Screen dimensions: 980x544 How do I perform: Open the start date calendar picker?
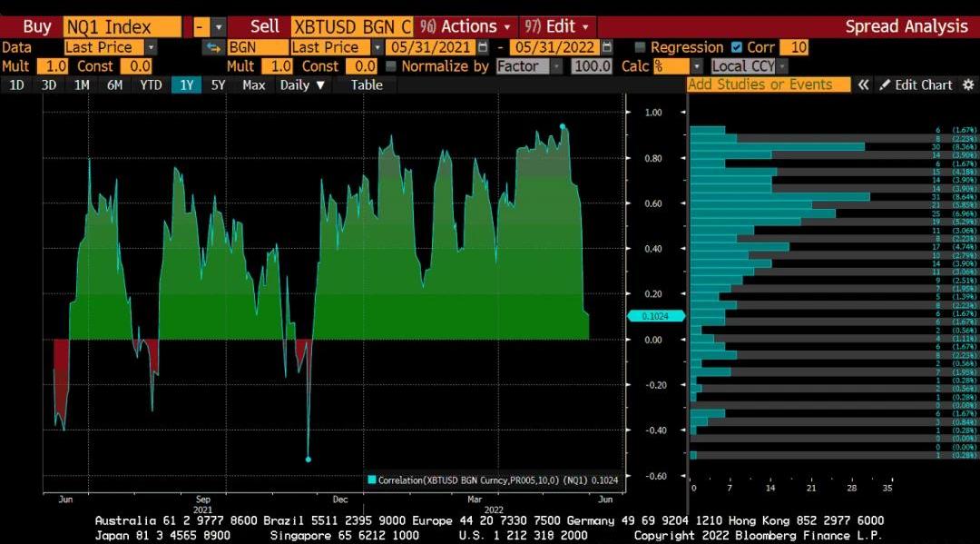[x=483, y=47]
